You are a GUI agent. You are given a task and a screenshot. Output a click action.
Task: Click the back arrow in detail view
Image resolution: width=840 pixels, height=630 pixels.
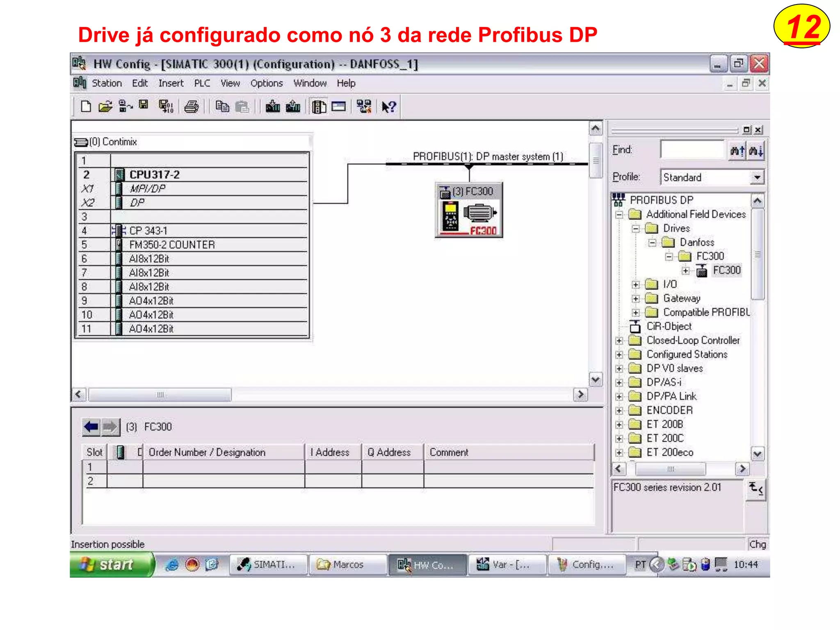(91, 427)
